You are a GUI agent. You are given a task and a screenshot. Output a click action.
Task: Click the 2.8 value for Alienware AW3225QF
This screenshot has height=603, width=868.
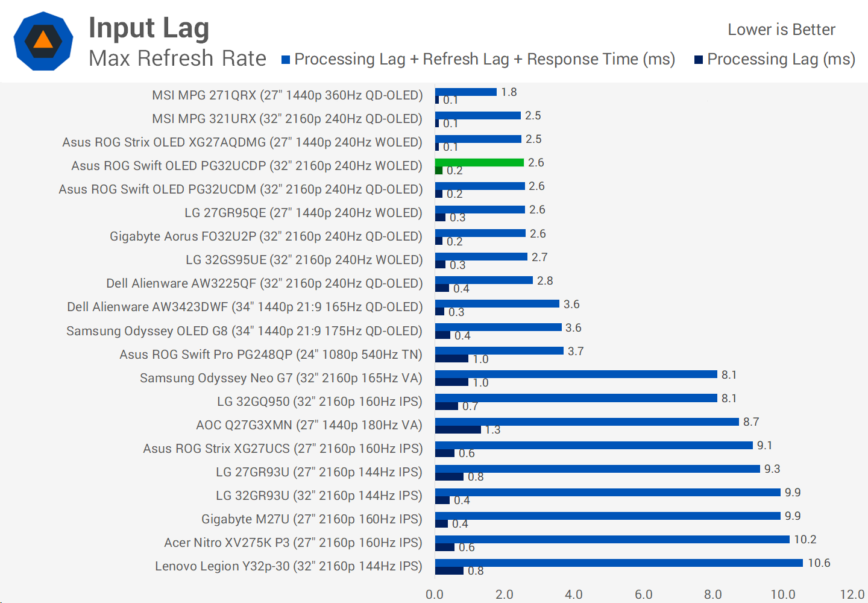point(545,281)
